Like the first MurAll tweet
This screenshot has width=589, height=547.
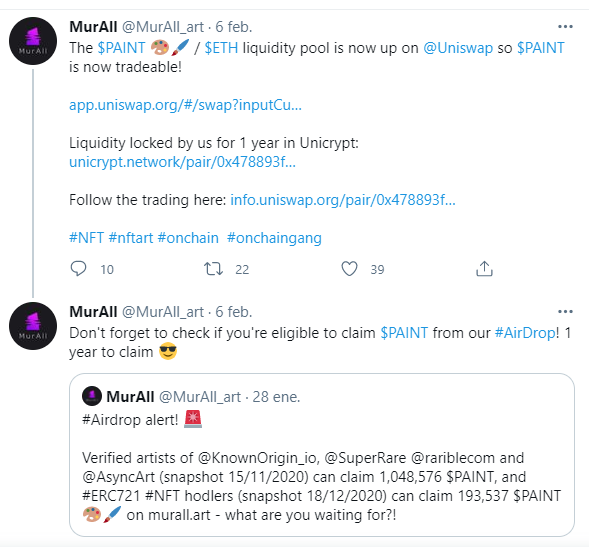(x=349, y=269)
